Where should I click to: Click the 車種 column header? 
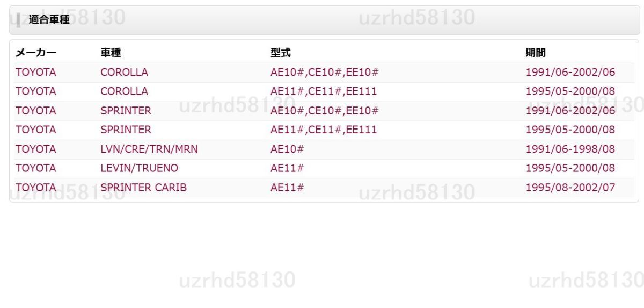(x=111, y=53)
